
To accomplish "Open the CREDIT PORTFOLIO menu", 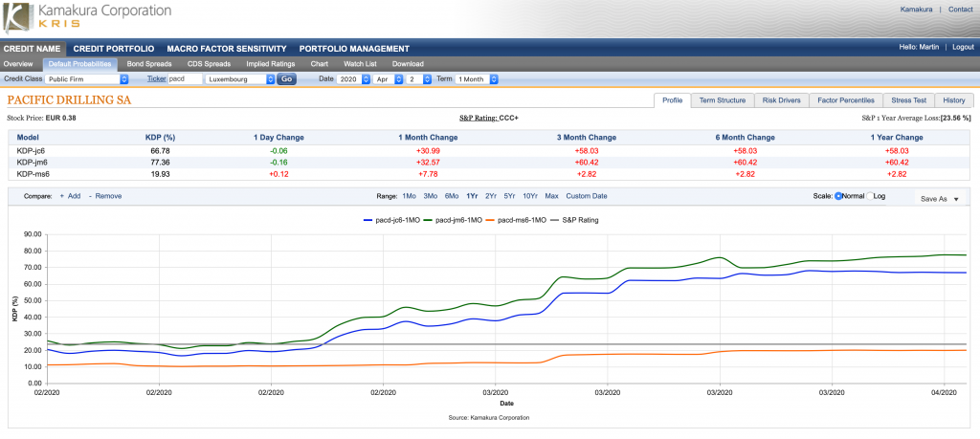I will tap(113, 49).
